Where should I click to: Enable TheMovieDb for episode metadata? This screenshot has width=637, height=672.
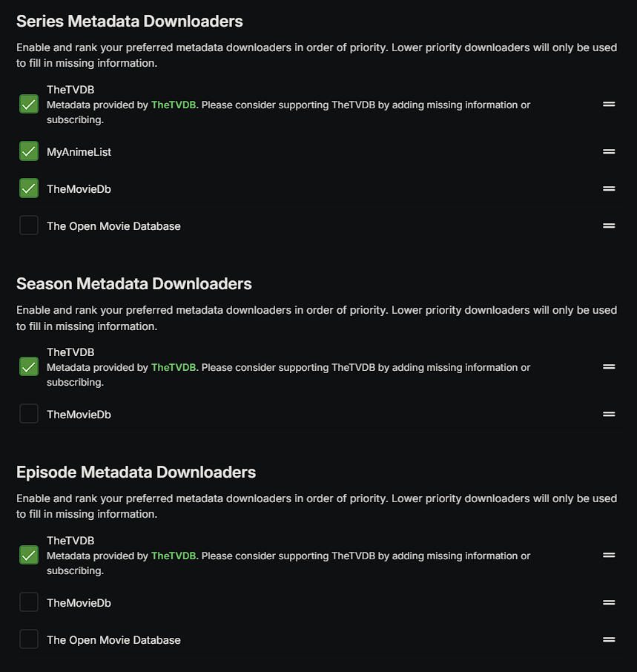tap(29, 602)
